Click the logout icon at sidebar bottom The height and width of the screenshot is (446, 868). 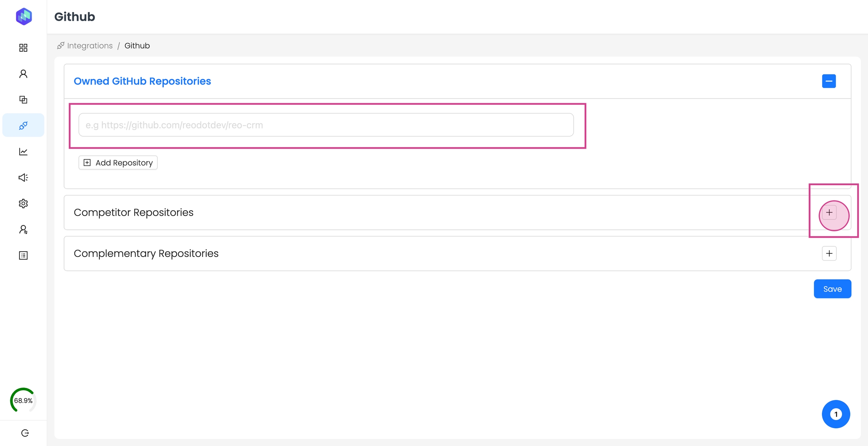pos(25,433)
